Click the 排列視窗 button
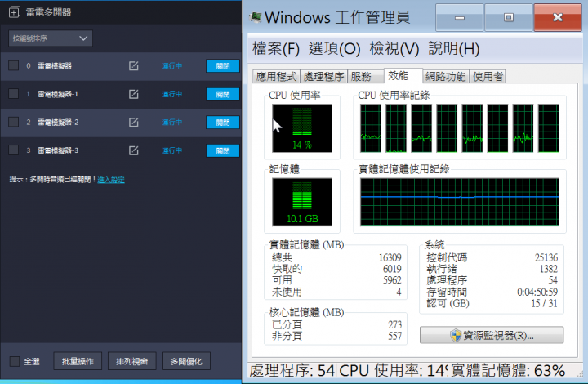This screenshot has height=384, width=588. tap(131, 361)
